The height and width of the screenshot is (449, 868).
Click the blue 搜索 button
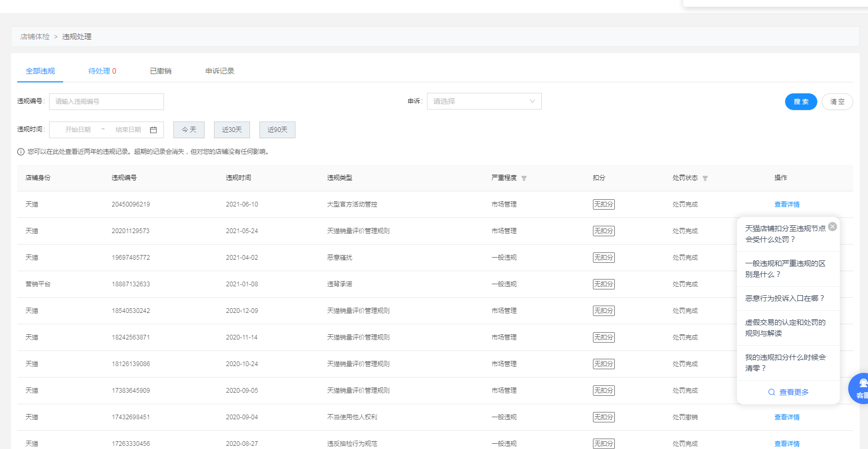coord(801,102)
